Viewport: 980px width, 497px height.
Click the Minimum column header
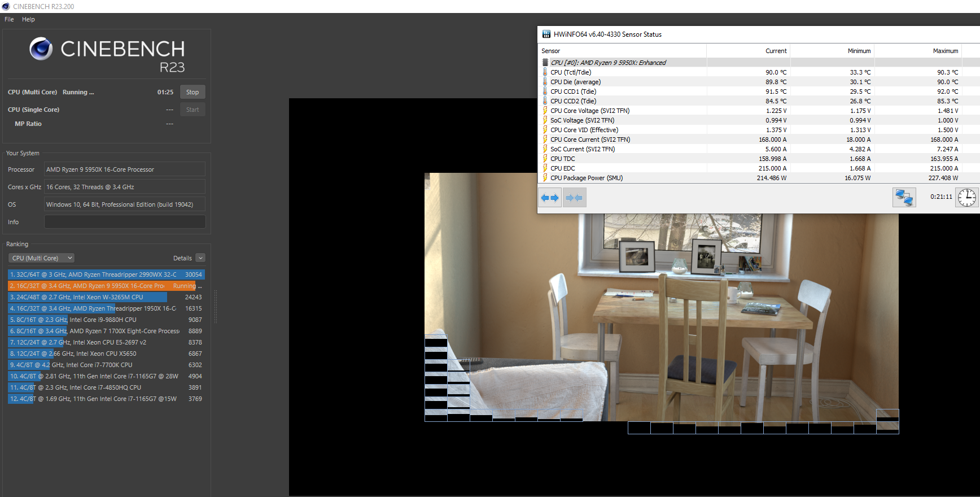pyautogui.click(x=832, y=51)
